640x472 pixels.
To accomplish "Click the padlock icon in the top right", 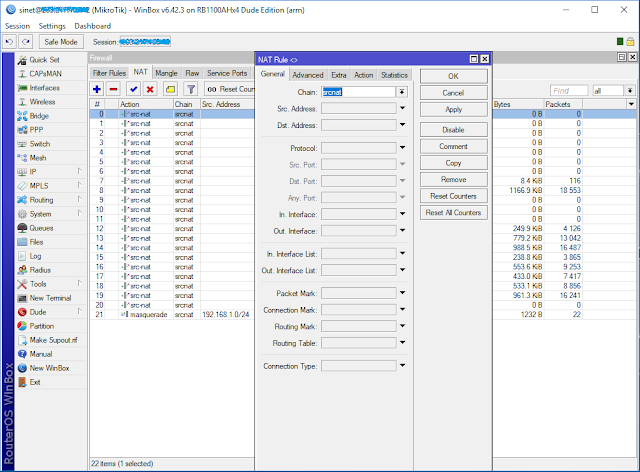I will pos(630,41).
